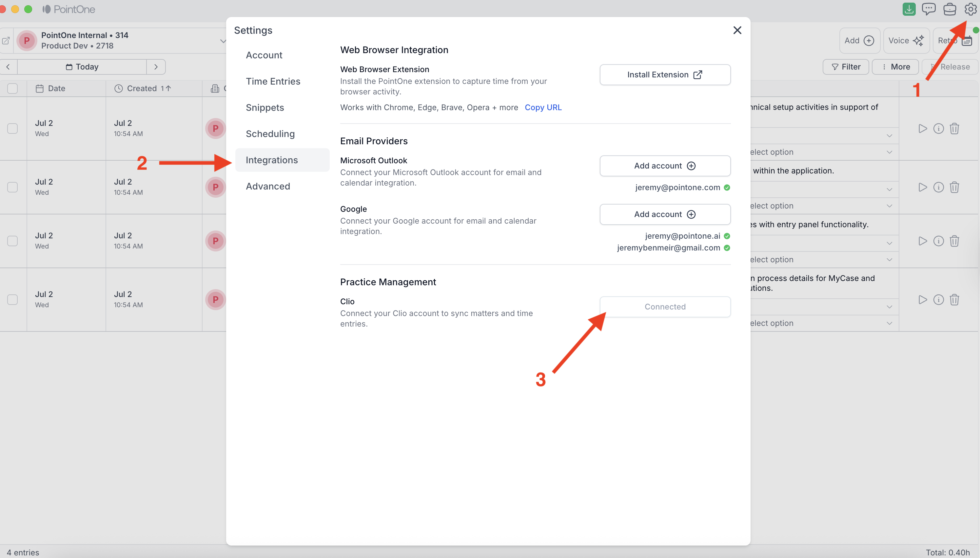Open the Advanced settings tab
The height and width of the screenshot is (558, 980).
tap(268, 186)
